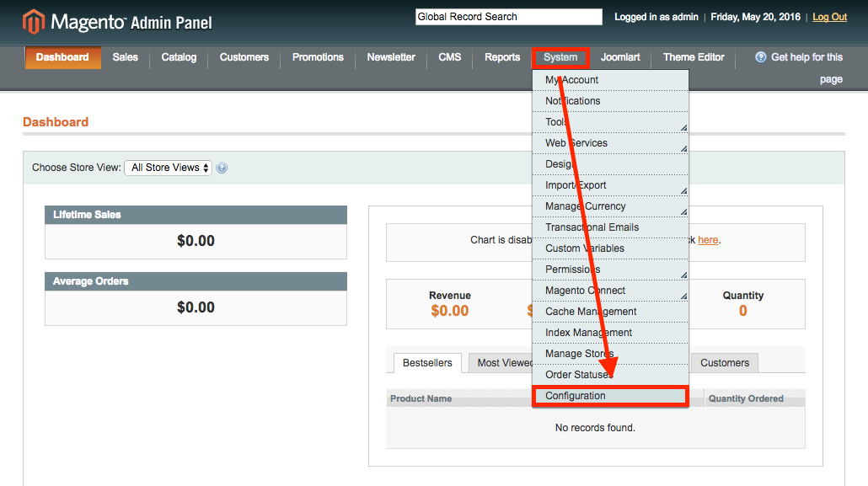Open the Catalog menu
Screen dimensions: 868x486
179,57
